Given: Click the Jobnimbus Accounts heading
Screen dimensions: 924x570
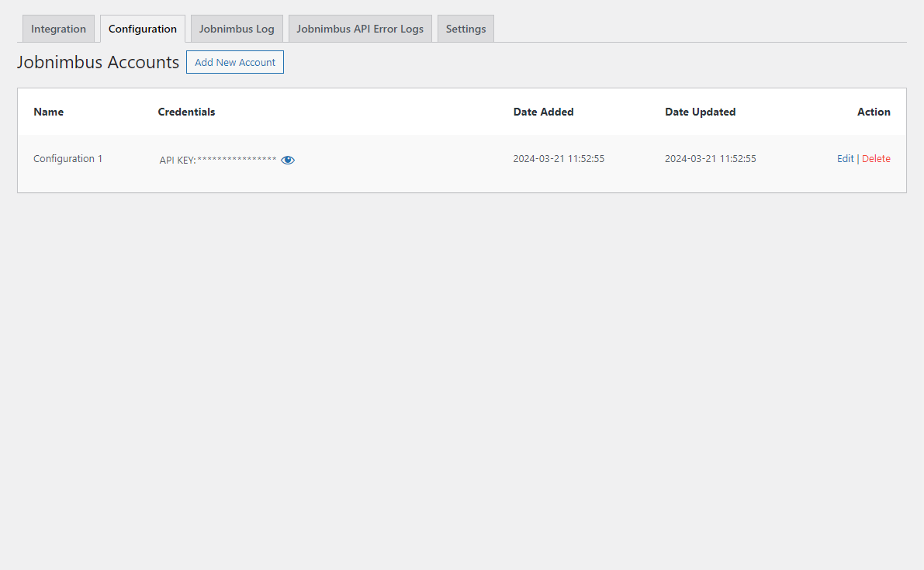Looking at the screenshot, I should coord(98,62).
